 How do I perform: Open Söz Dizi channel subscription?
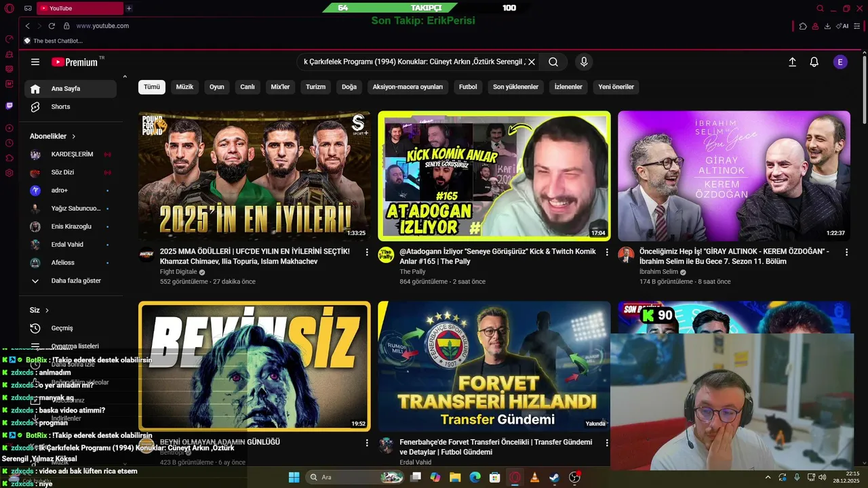pos(71,172)
